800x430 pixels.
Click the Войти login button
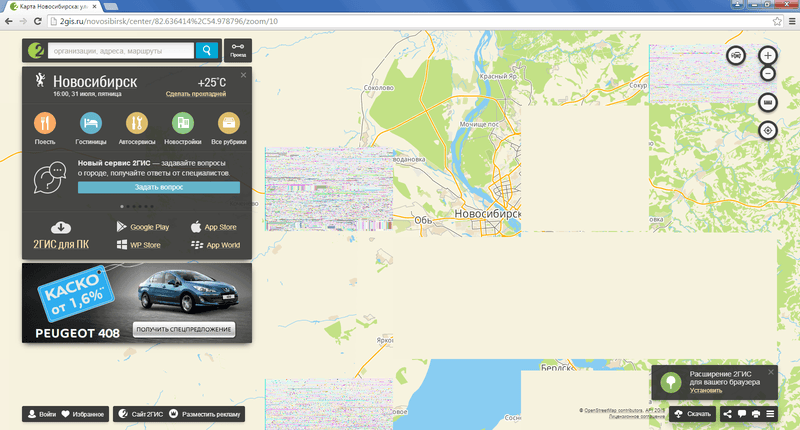pyautogui.click(x=40, y=413)
